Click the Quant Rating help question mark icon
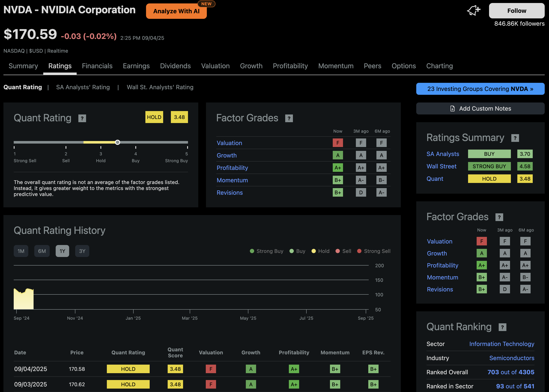The image size is (549, 392). pyautogui.click(x=82, y=118)
